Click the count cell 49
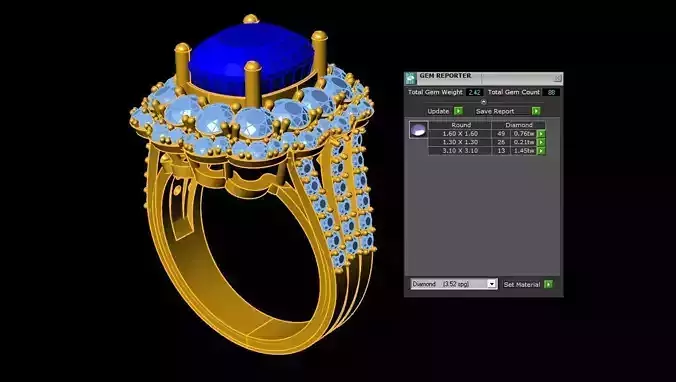This screenshot has width=676, height=382. (x=501, y=134)
